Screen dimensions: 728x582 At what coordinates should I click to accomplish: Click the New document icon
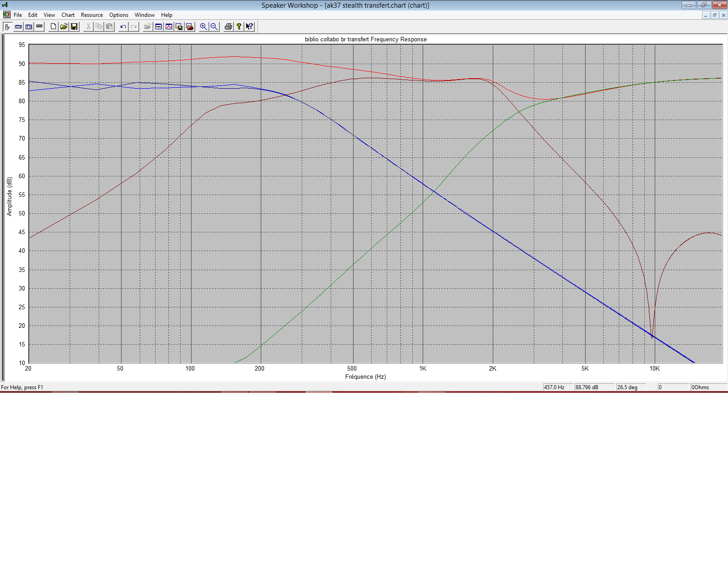(53, 27)
